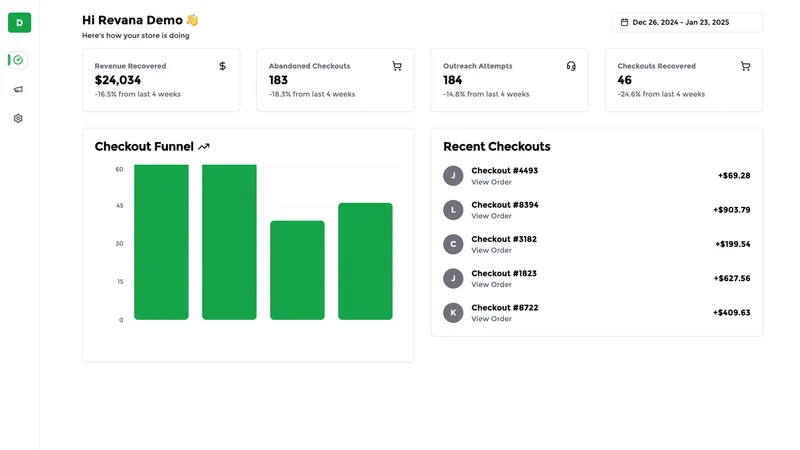Click the -14.8% from last 4 weeks text
Image resolution: width=800 pixels, height=450 pixels.
pyautogui.click(x=486, y=94)
